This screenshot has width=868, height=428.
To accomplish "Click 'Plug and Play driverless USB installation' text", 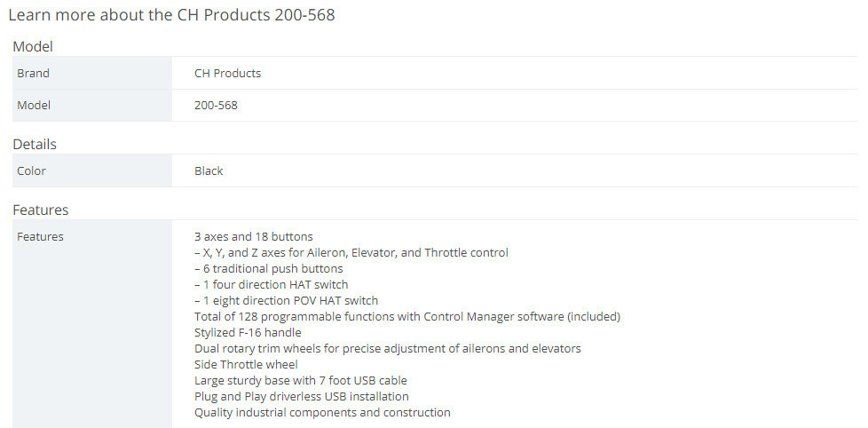I will [302, 396].
